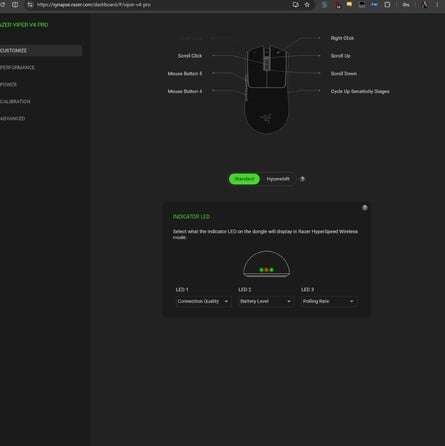
Task: Open the help icon beside Hypershift
Action: click(302, 179)
